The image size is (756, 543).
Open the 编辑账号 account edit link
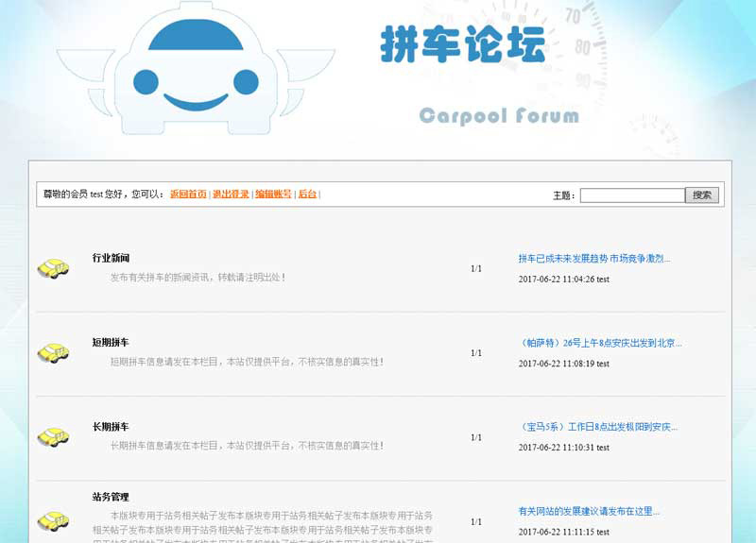273,195
